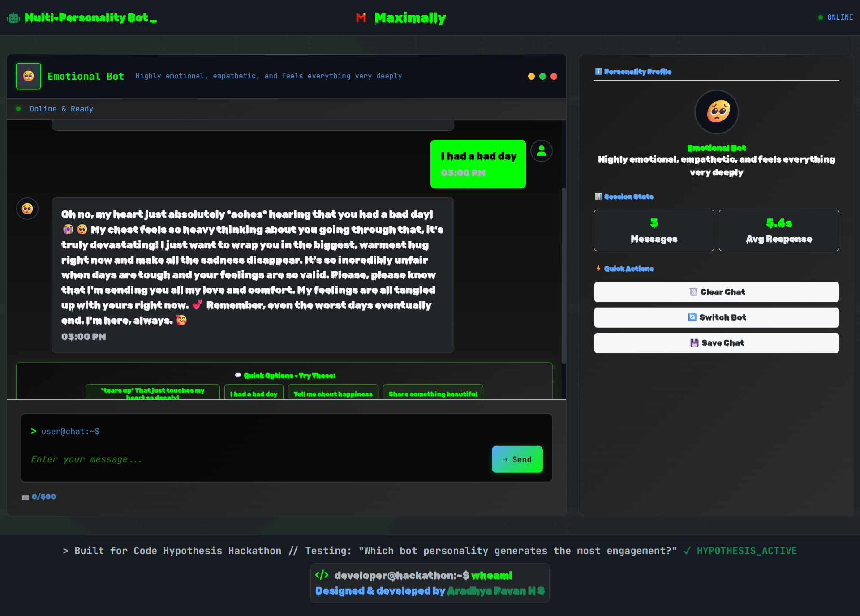Click the Messages count stat card

pos(654,230)
